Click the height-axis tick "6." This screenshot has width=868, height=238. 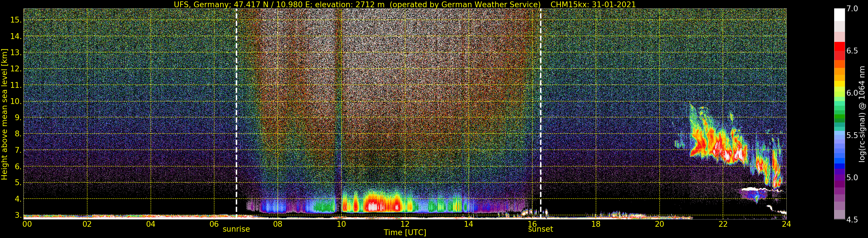[x=18, y=166]
